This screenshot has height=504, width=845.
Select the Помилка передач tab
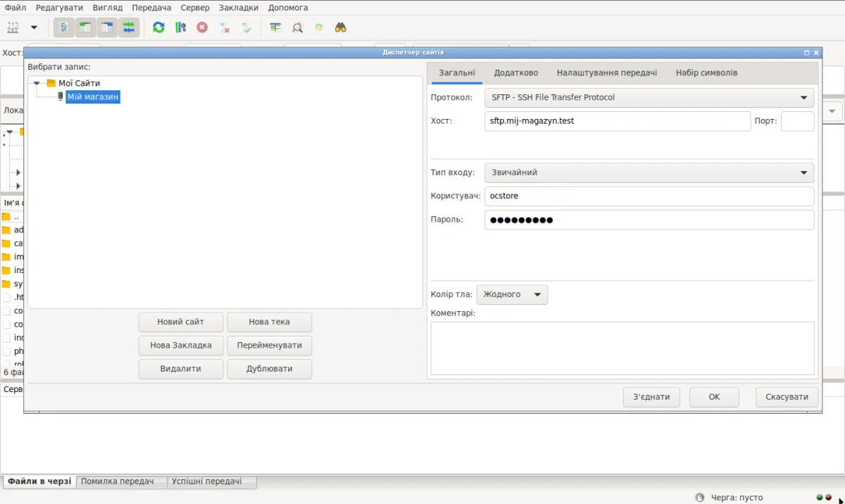click(122, 481)
